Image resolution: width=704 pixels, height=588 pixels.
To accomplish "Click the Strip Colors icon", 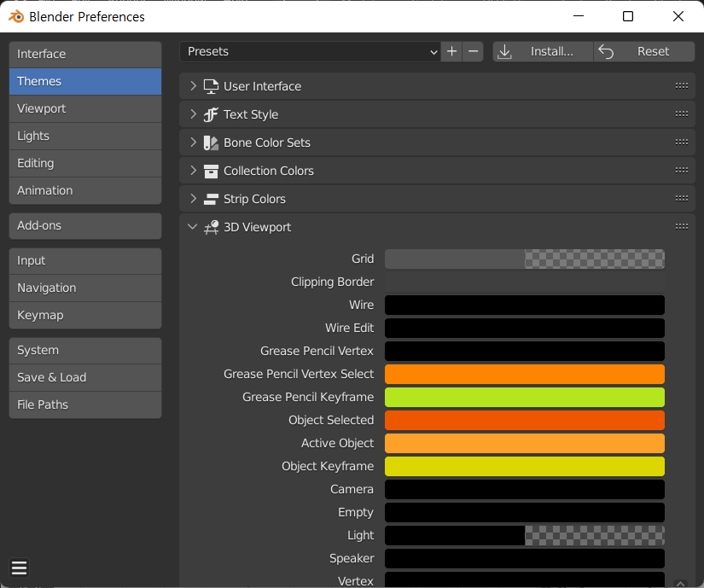I will pyautogui.click(x=211, y=199).
